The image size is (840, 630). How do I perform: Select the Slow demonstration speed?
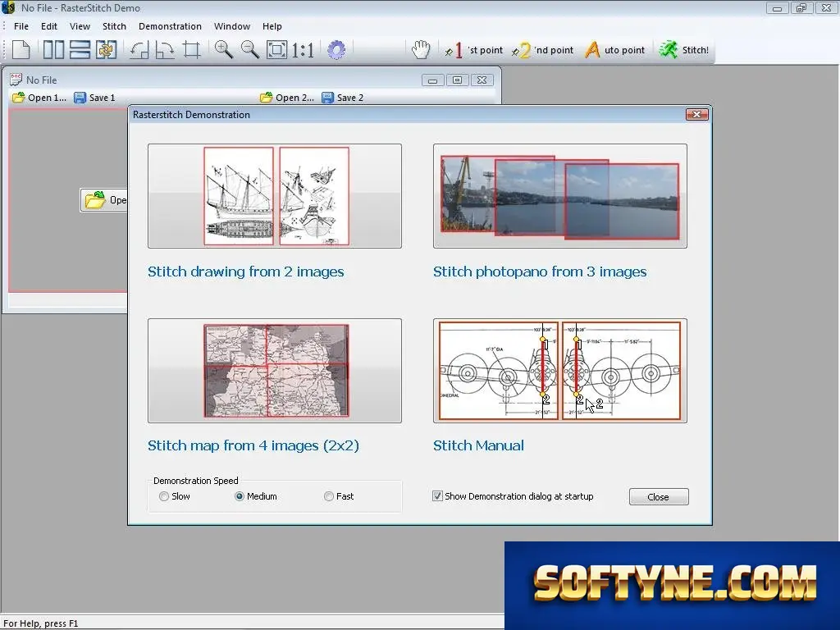[174, 496]
